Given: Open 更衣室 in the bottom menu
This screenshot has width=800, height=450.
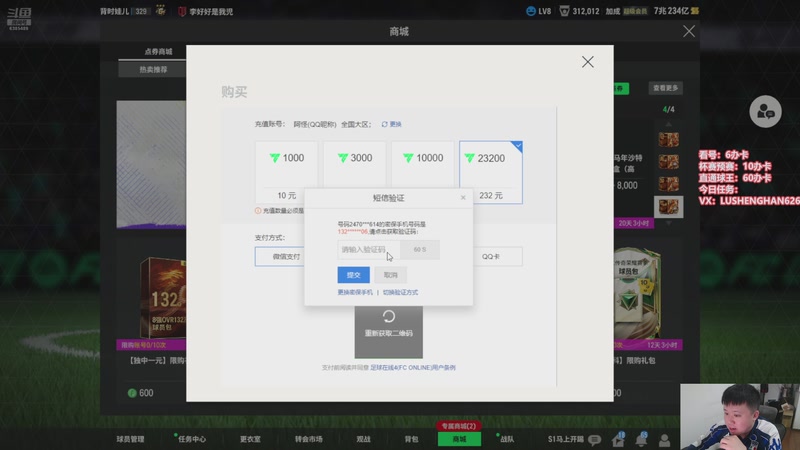Looking at the screenshot, I should click(x=250, y=439).
